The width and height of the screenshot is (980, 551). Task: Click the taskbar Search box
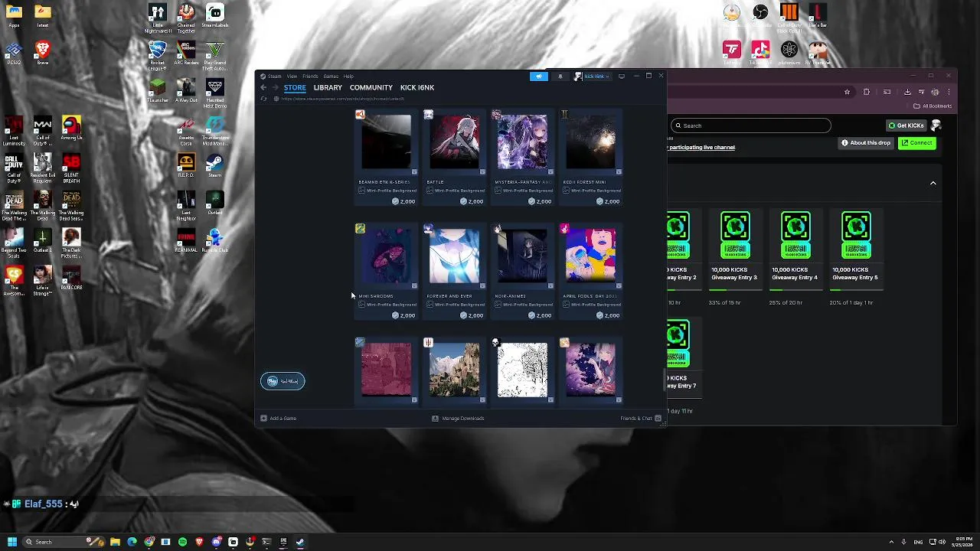(x=63, y=542)
